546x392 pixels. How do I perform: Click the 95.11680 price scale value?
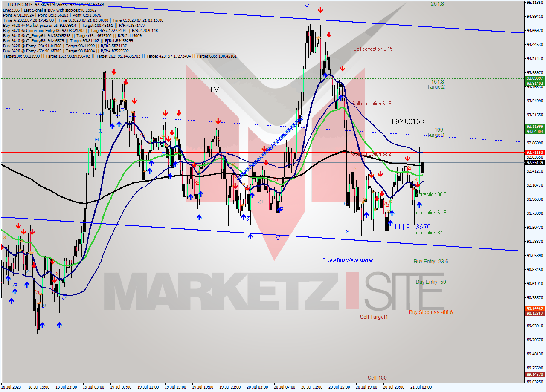534,2
